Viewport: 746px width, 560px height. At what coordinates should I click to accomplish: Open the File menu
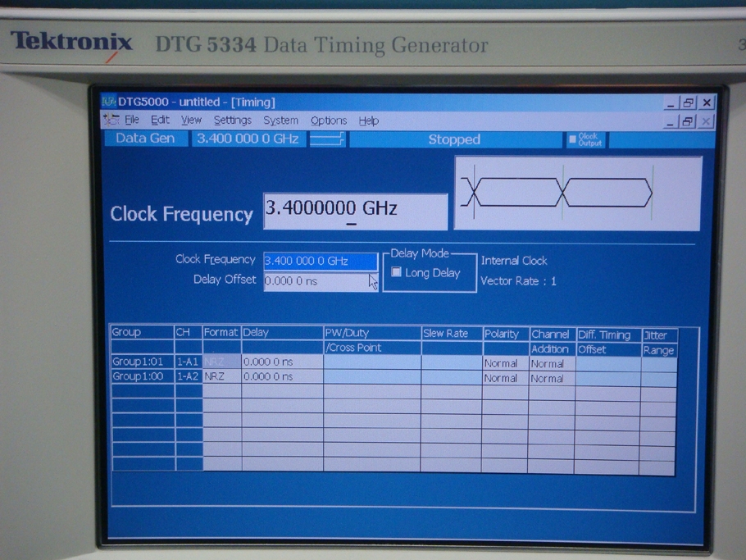tap(132, 120)
